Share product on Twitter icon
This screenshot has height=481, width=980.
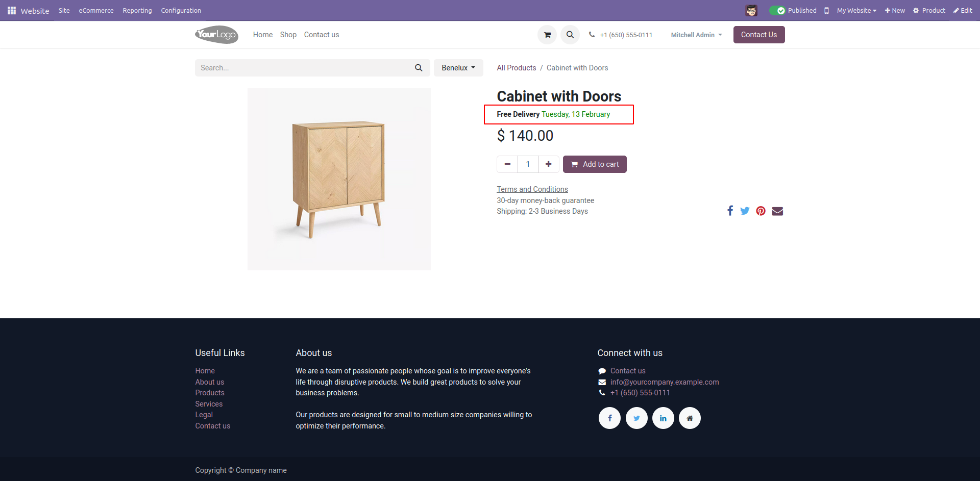[x=745, y=211]
